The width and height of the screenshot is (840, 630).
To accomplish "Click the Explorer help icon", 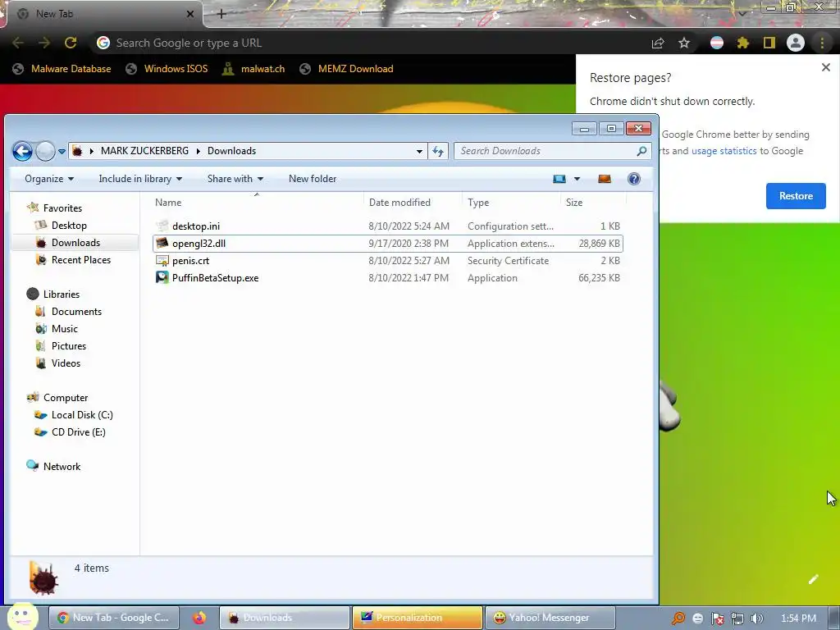I will pyautogui.click(x=634, y=179).
